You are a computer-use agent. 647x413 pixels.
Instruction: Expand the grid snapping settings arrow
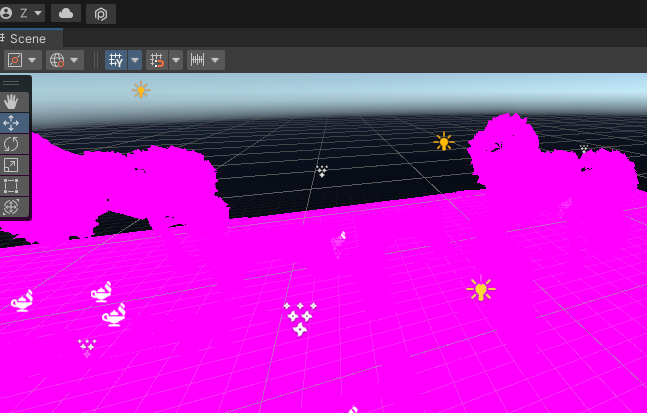point(176,60)
